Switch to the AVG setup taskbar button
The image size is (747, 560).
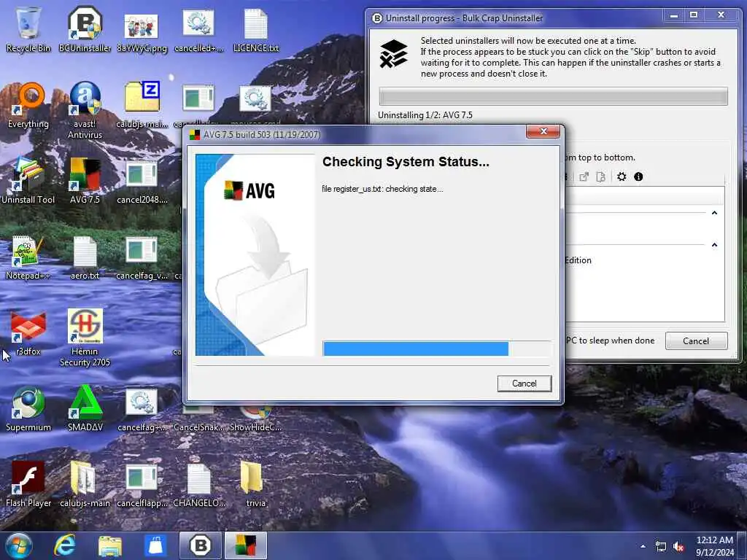(x=246, y=545)
